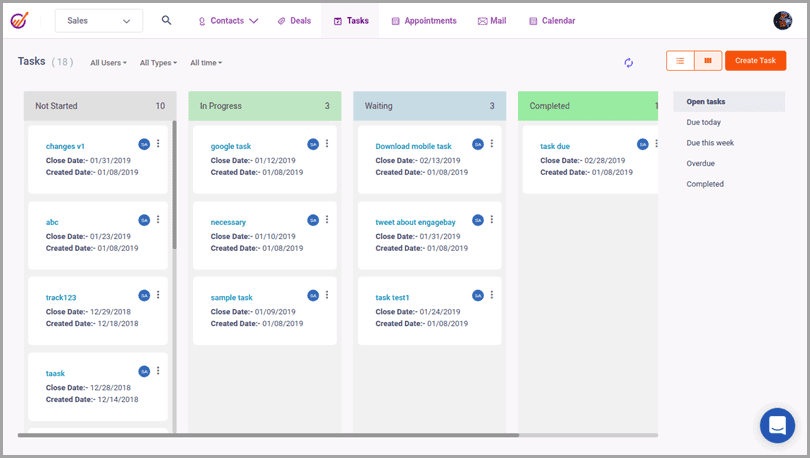Open the All Users filter dropdown
The width and height of the screenshot is (810, 458).
pyautogui.click(x=108, y=63)
